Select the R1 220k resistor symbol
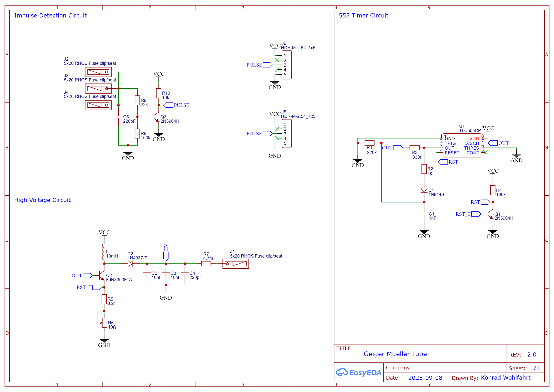 tap(369, 143)
